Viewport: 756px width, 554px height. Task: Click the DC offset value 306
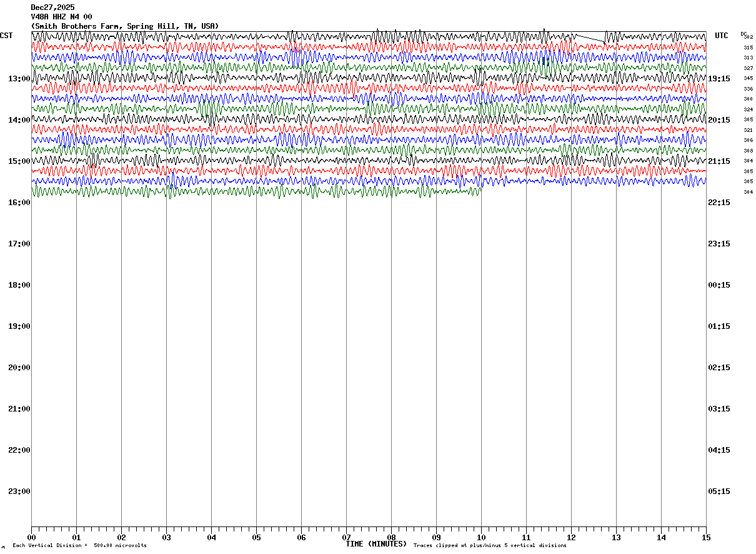pyautogui.click(x=748, y=140)
